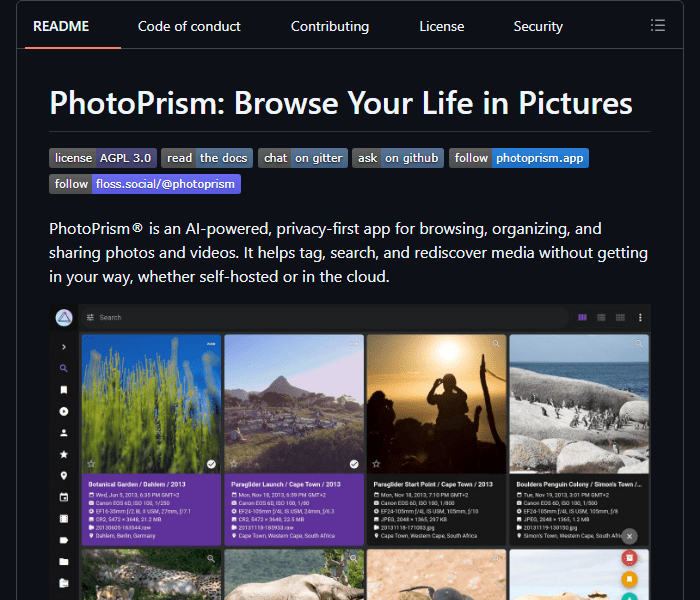Open the three-dot menu in the search toolbar

pos(640,317)
